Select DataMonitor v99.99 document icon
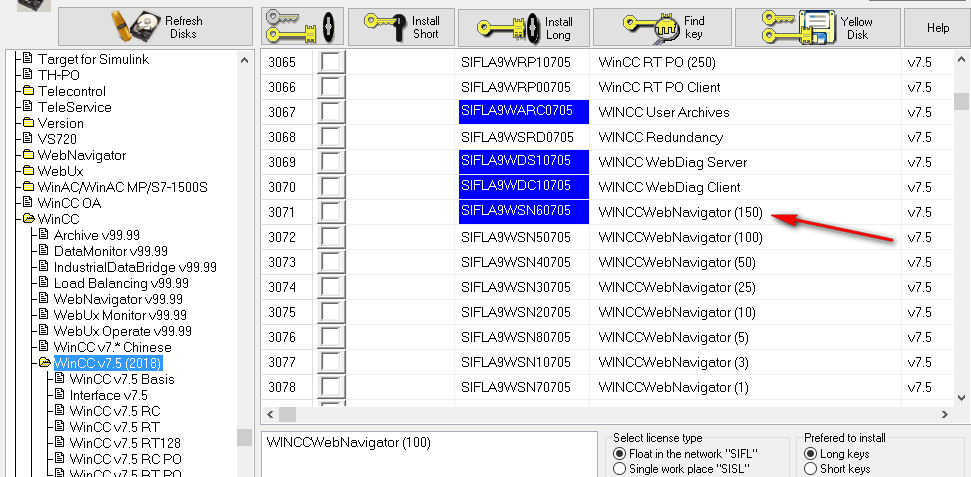Screen dimensions: 971x477 tap(43, 251)
